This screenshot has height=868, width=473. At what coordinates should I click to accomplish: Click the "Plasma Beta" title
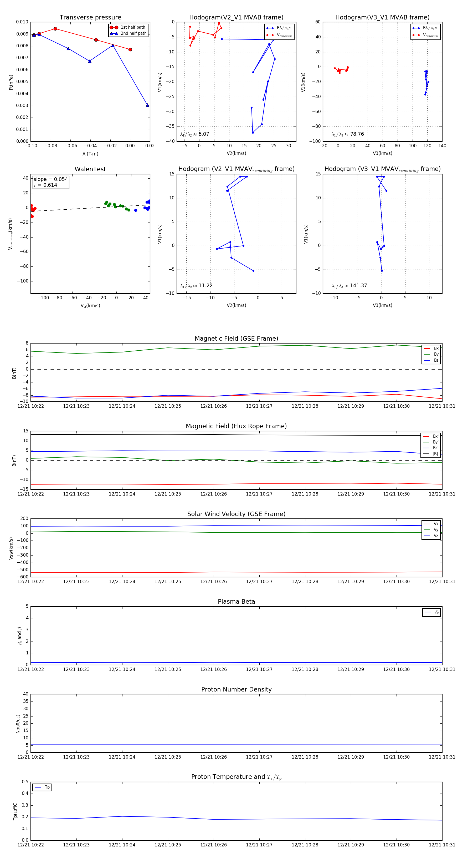click(236, 602)
